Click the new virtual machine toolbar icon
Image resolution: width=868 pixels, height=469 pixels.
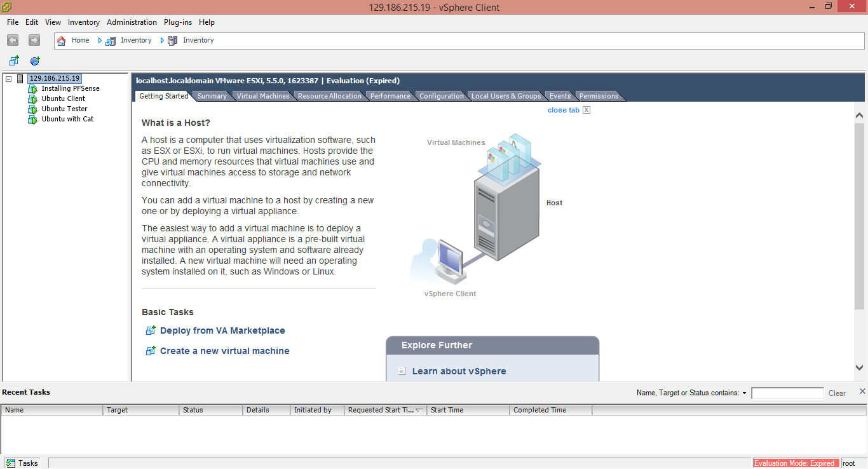pos(14,61)
